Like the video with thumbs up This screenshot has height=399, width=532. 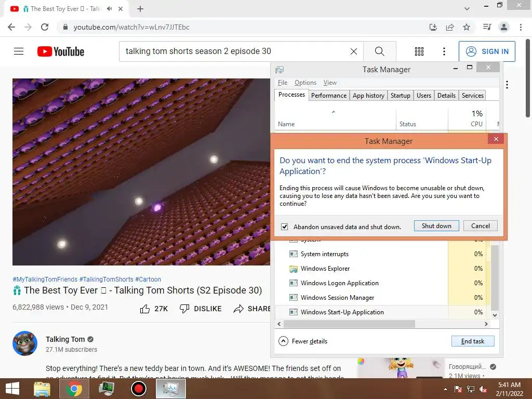click(x=154, y=309)
